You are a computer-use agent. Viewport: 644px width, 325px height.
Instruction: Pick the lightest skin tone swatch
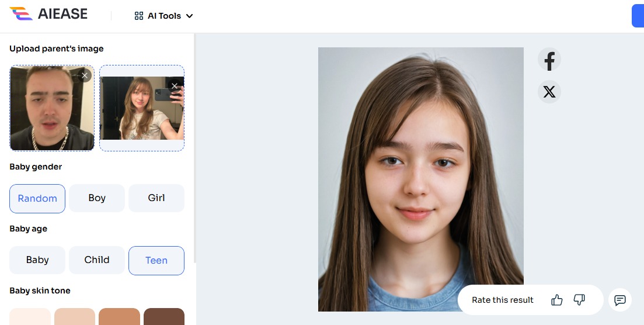(30, 316)
